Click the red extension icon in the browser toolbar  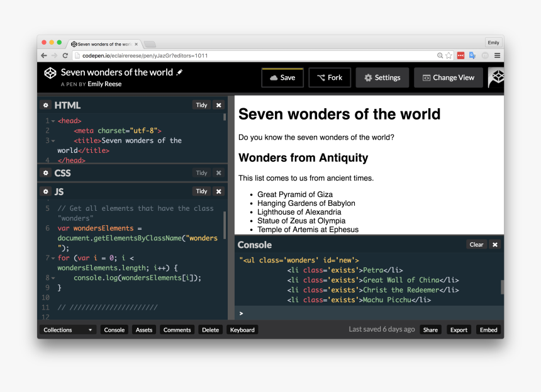460,55
